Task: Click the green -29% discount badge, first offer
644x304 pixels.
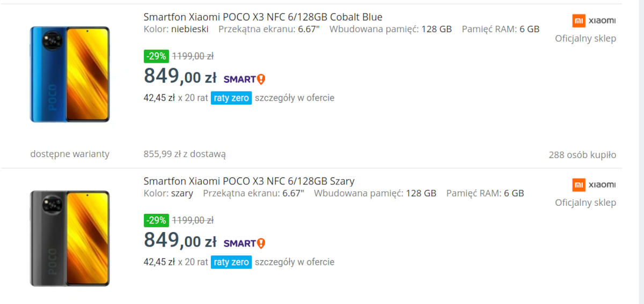Action: [x=156, y=56]
